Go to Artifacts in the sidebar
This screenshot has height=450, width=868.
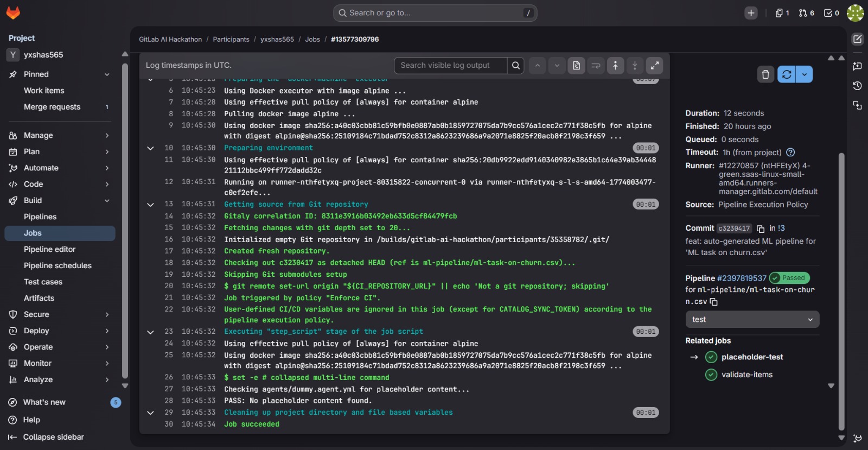pyautogui.click(x=60, y=298)
